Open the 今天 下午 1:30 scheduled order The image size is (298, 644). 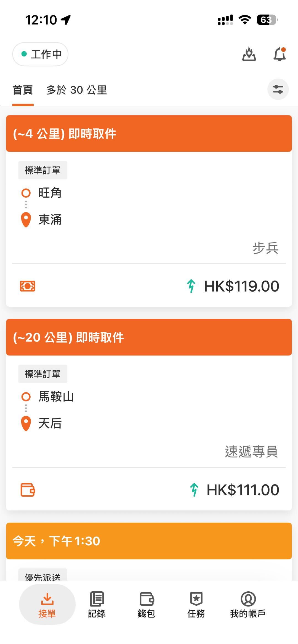[x=149, y=541]
